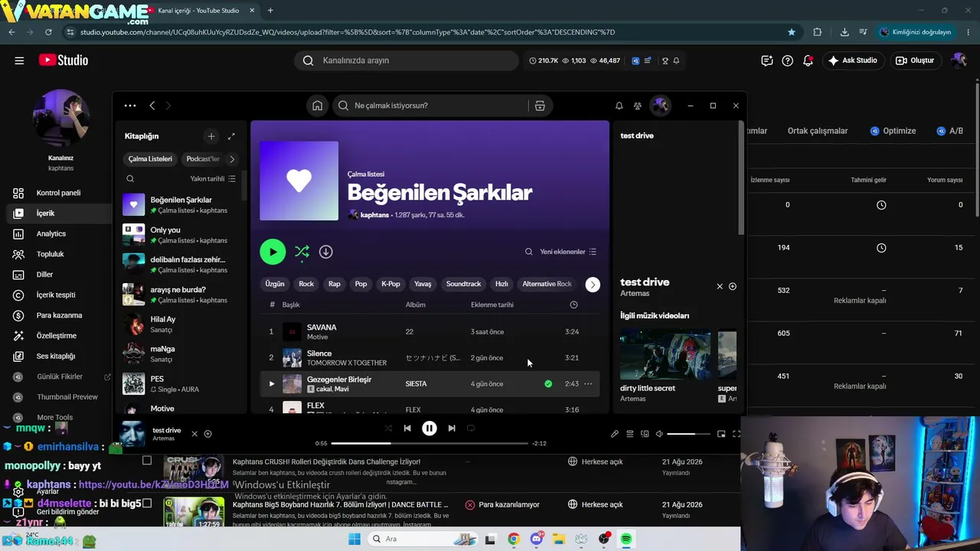Open Windows Start menu
This screenshot has width=980, height=551.
354,539
